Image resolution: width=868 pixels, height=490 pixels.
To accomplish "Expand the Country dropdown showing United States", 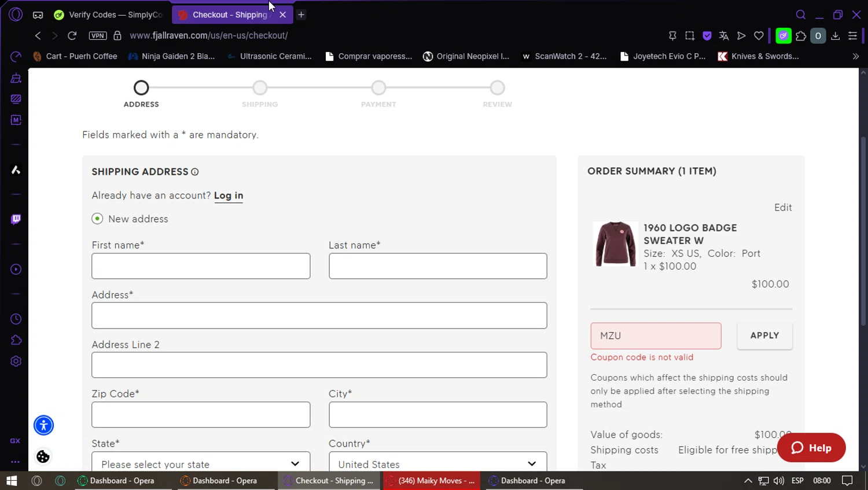I will (437, 462).
